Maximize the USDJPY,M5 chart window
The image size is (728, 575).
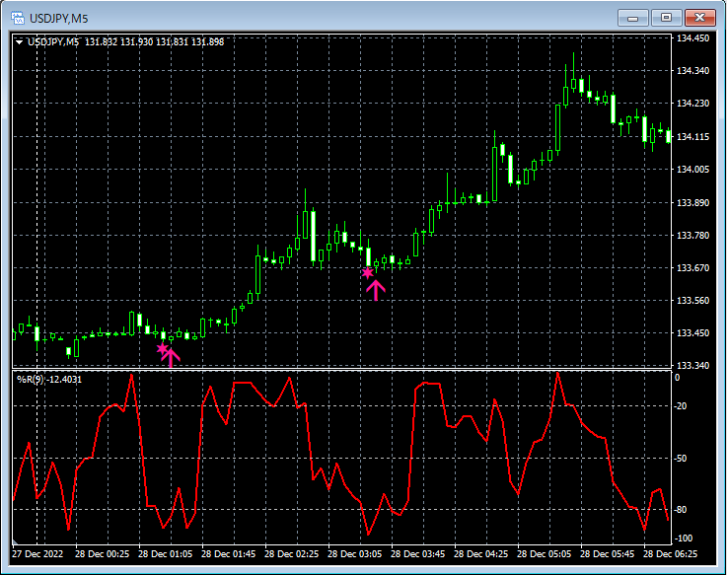pyautogui.click(x=666, y=18)
